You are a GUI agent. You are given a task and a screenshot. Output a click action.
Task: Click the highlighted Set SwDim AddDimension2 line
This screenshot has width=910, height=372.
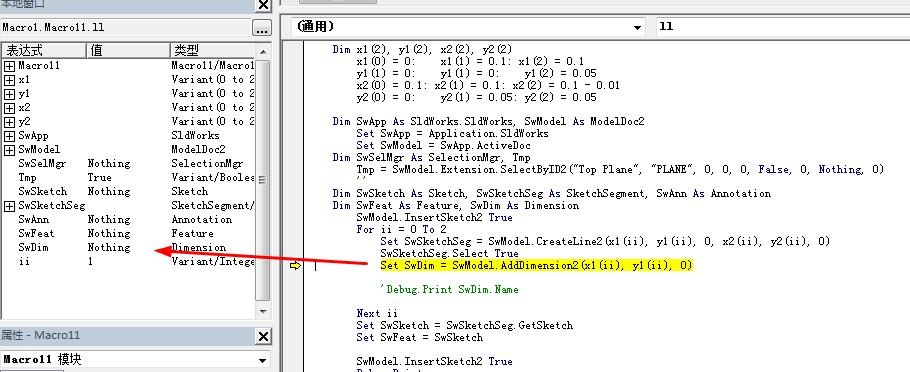tap(536, 265)
